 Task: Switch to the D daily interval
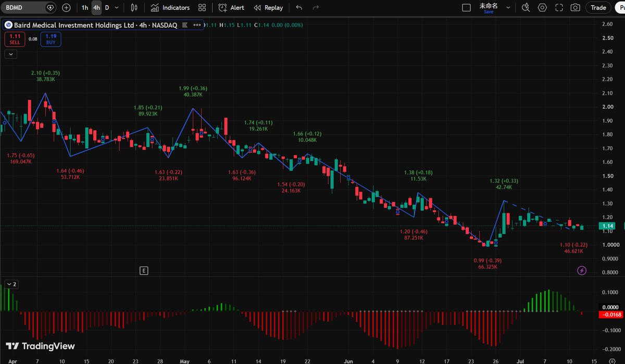107,8
